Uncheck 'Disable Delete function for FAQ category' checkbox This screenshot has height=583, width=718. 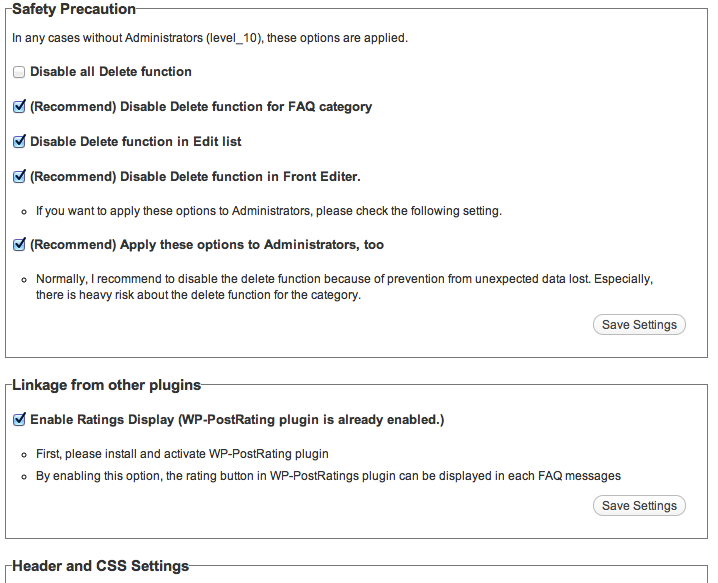point(19,107)
